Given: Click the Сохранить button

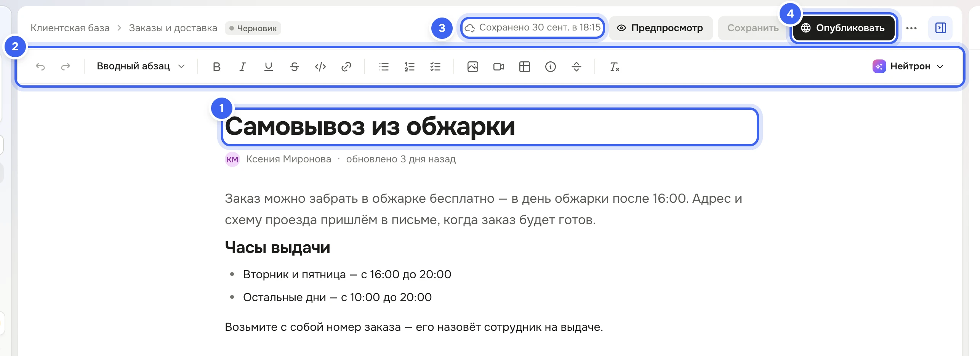Looking at the screenshot, I should point(753,28).
